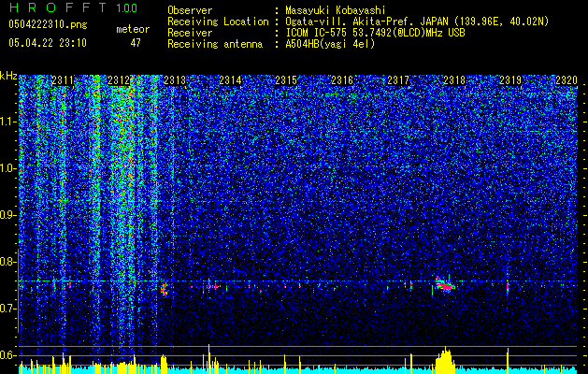Click the red echo spike at 2319

click(x=508, y=287)
